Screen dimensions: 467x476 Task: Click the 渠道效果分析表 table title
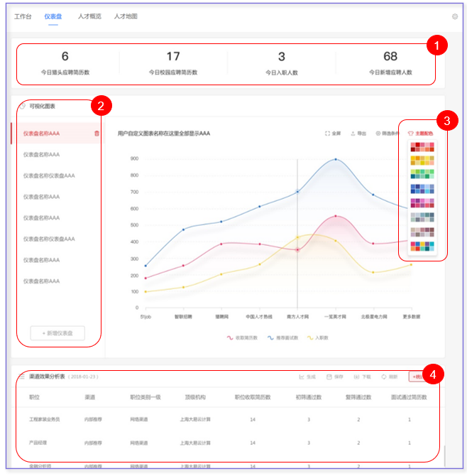click(47, 377)
